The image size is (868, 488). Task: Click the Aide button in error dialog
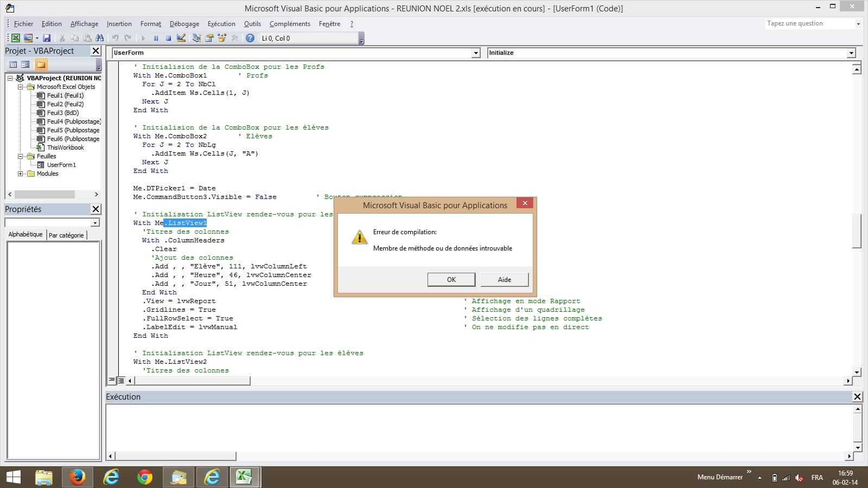click(x=504, y=279)
